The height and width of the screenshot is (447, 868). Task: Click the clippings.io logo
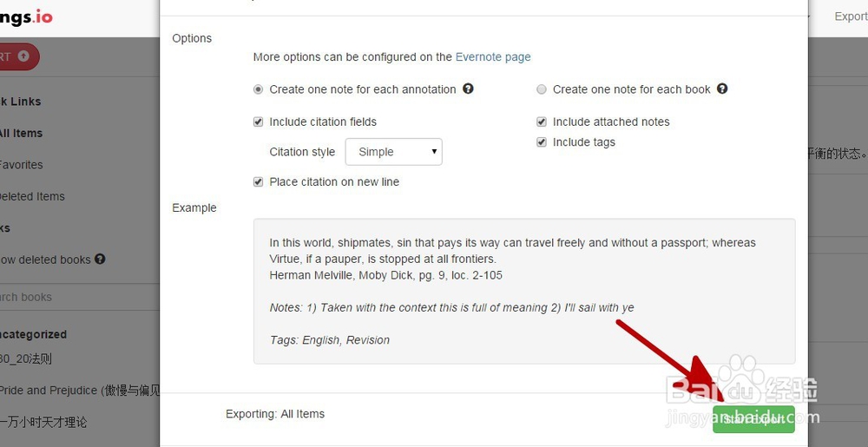click(26, 16)
